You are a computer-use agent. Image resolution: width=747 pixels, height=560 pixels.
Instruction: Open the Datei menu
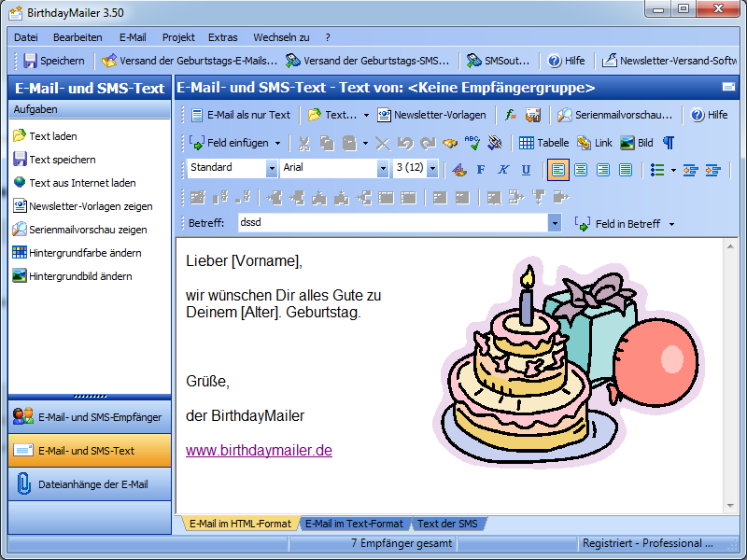[x=26, y=37]
